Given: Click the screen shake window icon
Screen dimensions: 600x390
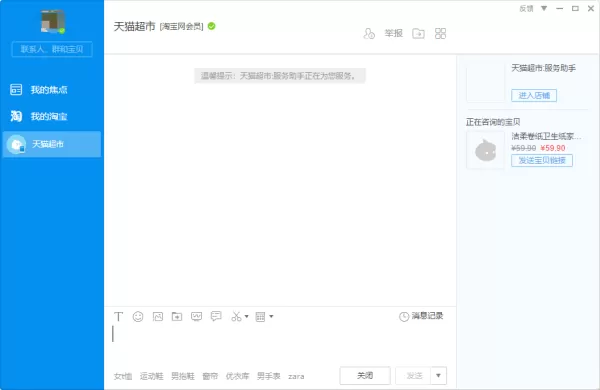Looking at the screenshot, I should pos(196,317).
